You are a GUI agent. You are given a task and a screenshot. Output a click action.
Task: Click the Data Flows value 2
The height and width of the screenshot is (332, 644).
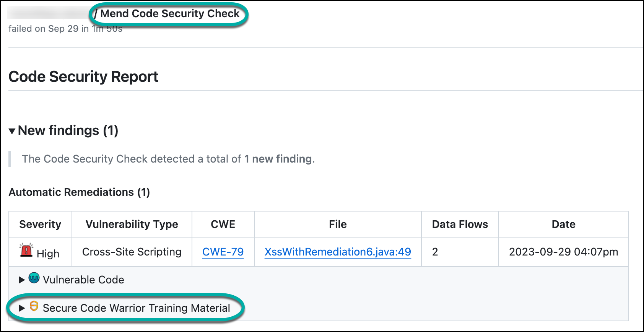pyautogui.click(x=435, y=252)
